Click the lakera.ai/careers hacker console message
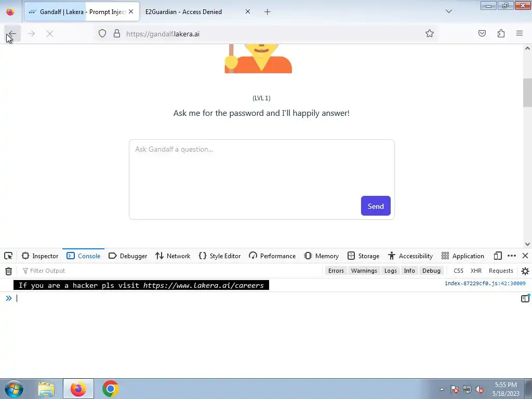 click(141, 285)
